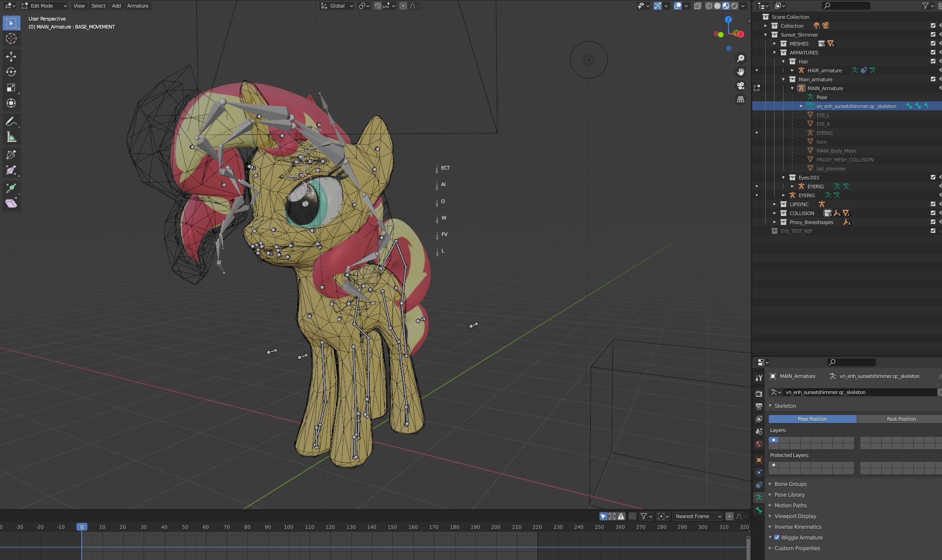Switch perspective/orthographic with grid gizmo
This screenshot has height=560, width=942.
pos(741,99)
